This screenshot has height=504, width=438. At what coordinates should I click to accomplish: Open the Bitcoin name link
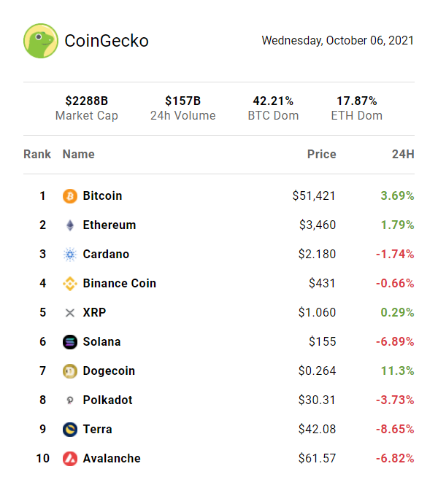(102, 196)
